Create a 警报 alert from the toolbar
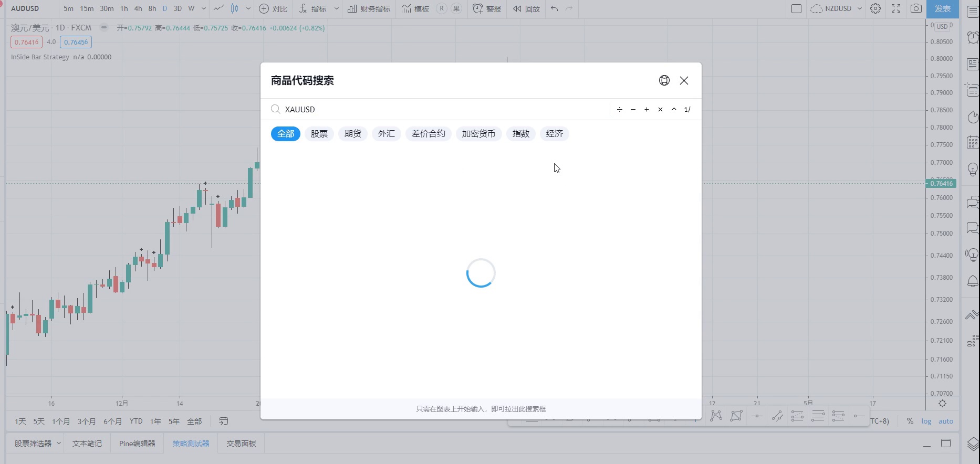The width and height of the screenshot is (980, 464). tap(486, 8)
